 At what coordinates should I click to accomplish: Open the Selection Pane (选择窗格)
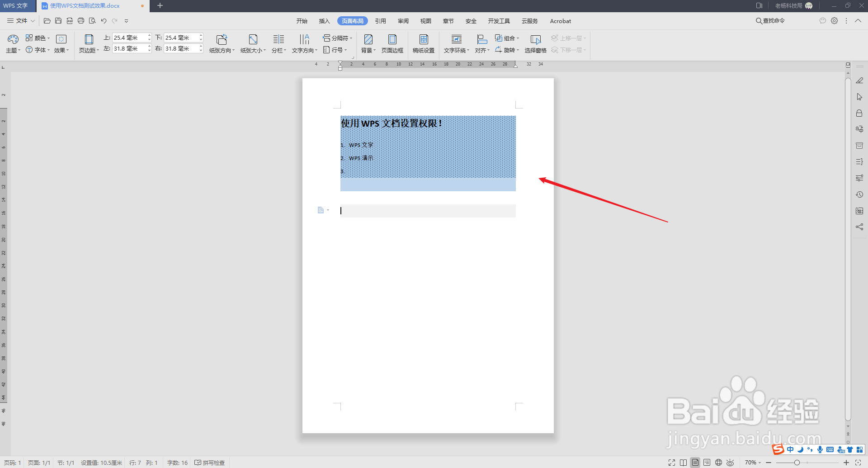click(x=536, y=44)
